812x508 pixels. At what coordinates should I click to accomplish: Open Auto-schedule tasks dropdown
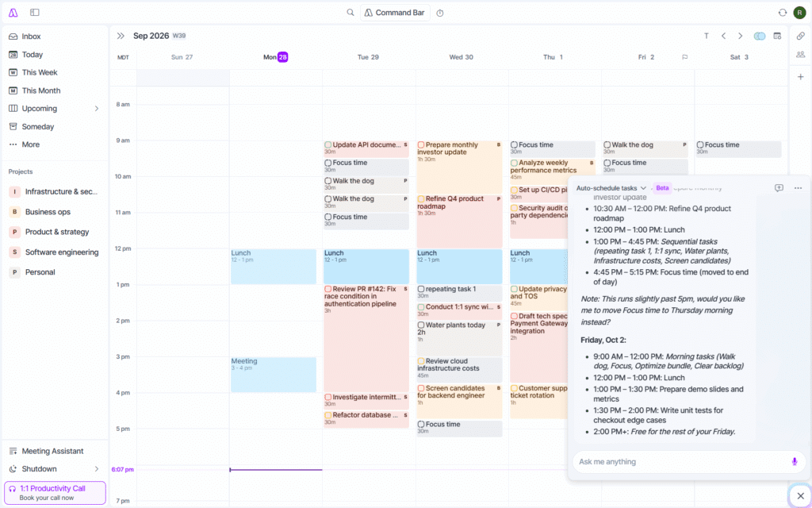(611, 188)
